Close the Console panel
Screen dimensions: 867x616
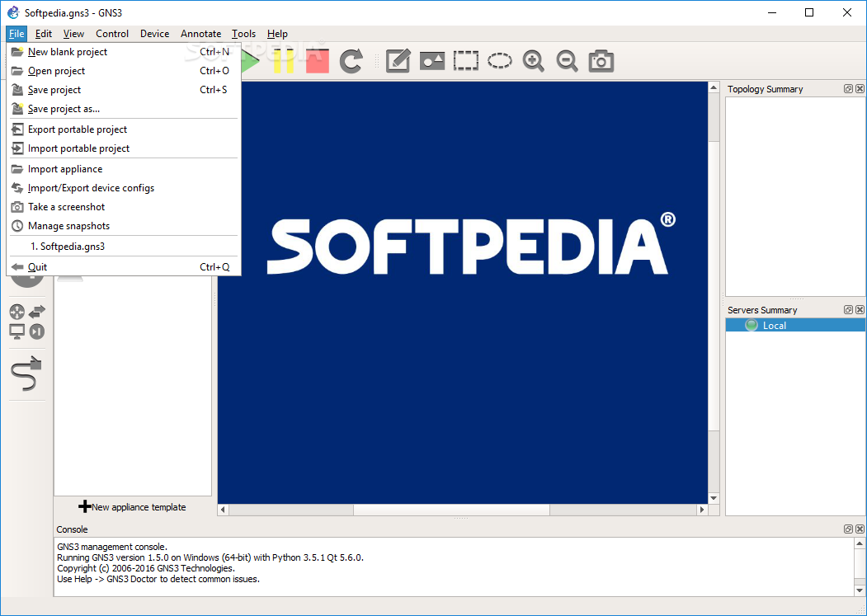(860, 529)
